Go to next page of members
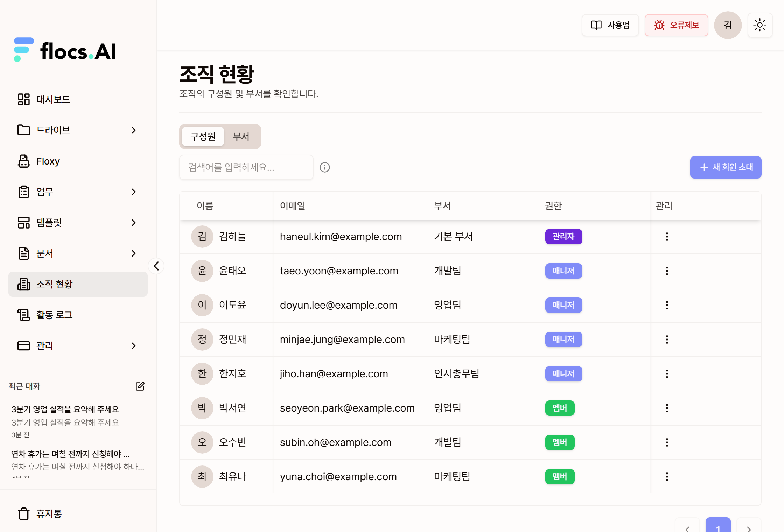Screen dimensions: 784x532 (x=749, y=526)
